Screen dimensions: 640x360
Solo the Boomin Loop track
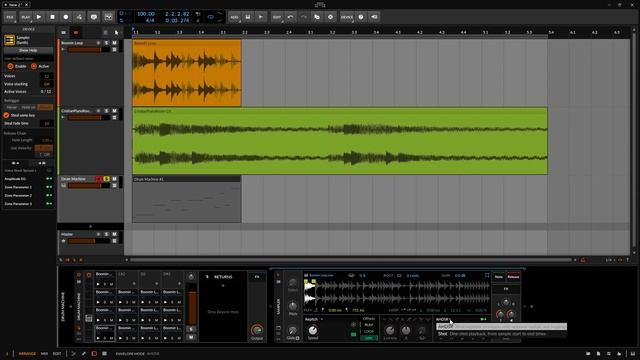[x=107, y=42]
